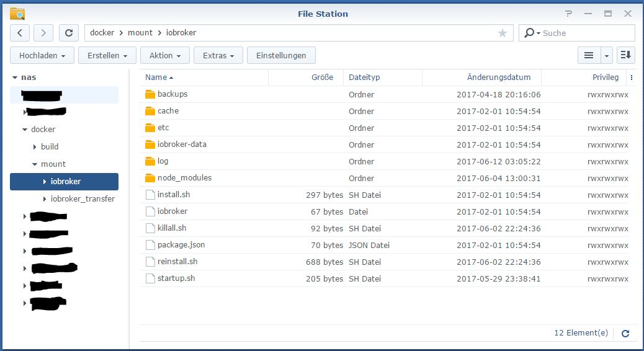Reload the folder with the toolbar refresh button
This screenshot has height=351, width=644.
69,33
